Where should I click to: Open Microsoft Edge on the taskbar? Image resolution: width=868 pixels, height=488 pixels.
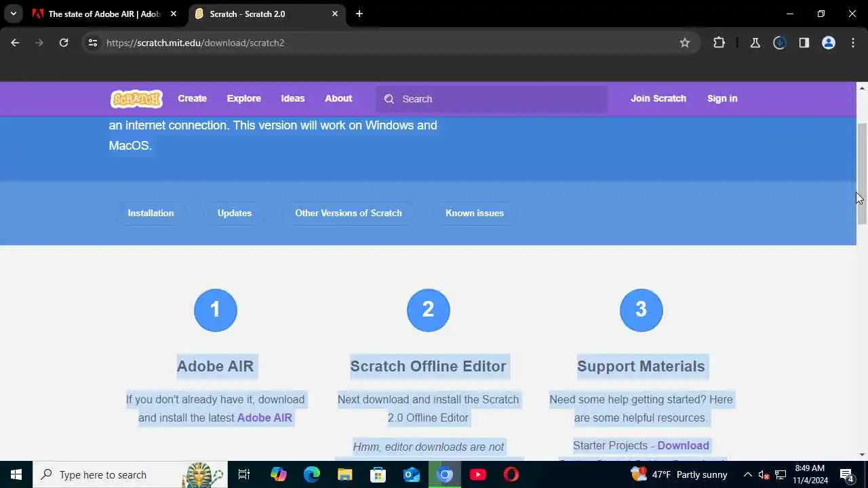pos(311,474)
